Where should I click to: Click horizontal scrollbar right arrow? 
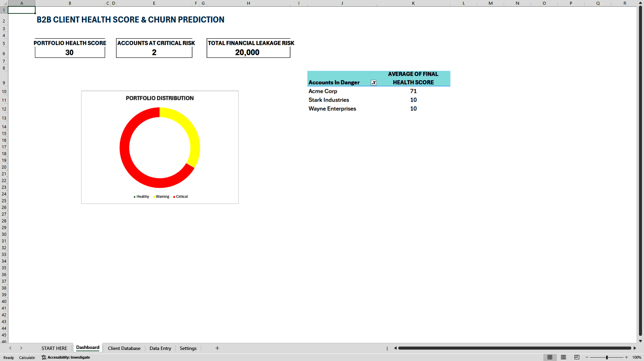(x=635, y=348)
